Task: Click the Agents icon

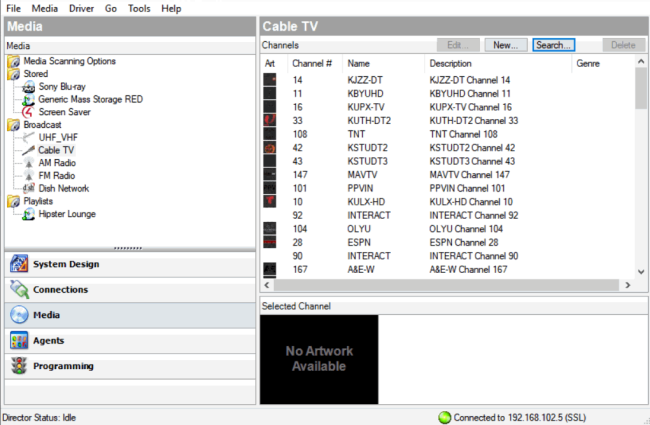Action: point(19,341)
